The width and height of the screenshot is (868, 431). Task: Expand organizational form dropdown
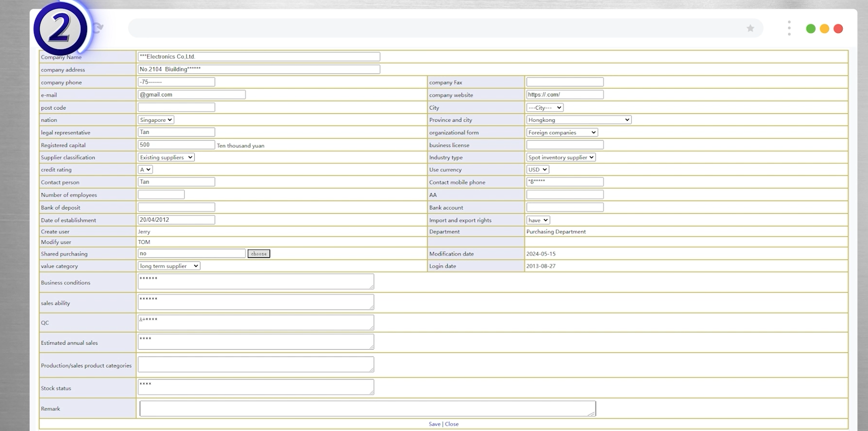tap(562, 132)
